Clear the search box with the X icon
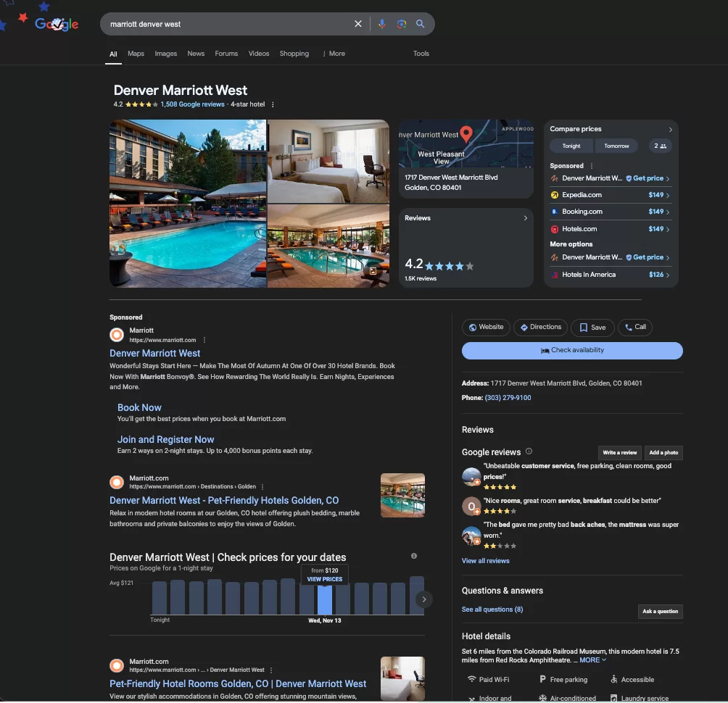 pos(358,24)
